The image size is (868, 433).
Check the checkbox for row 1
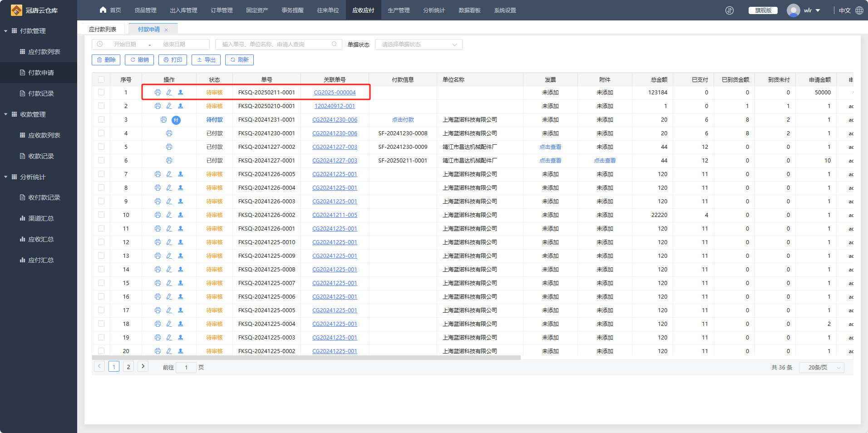(101, 93)
